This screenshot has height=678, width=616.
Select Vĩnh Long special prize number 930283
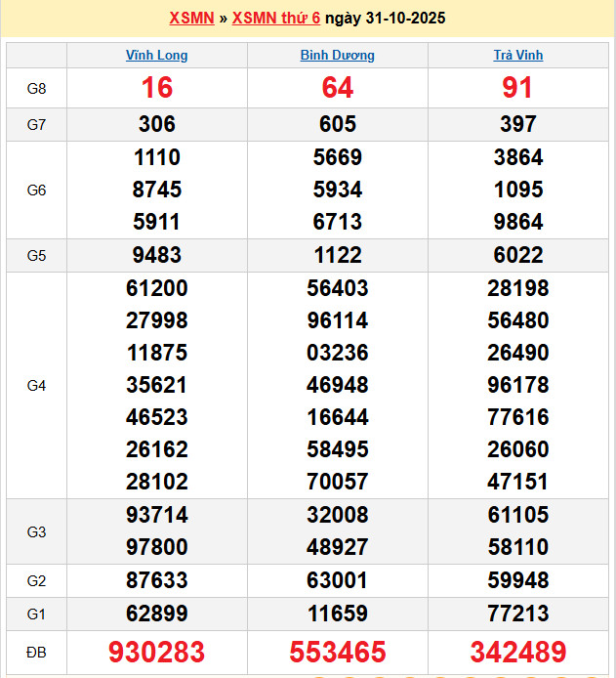[x=157, y=652]
